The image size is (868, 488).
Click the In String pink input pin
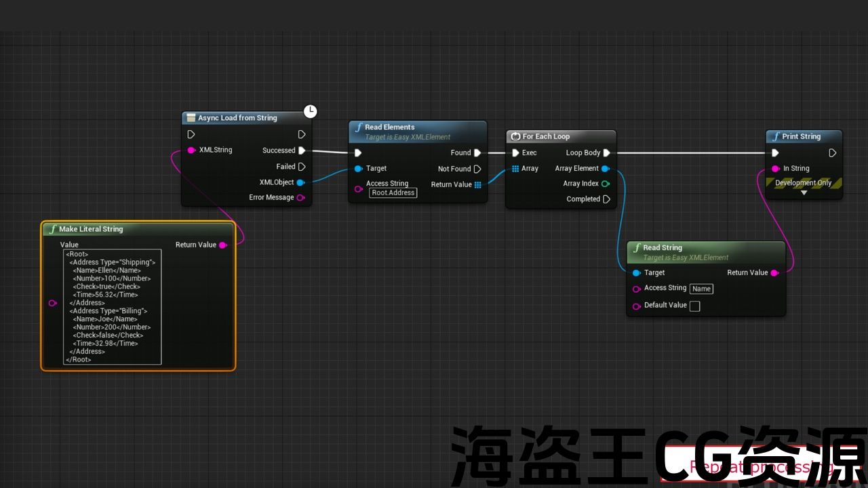click(775, 169)
